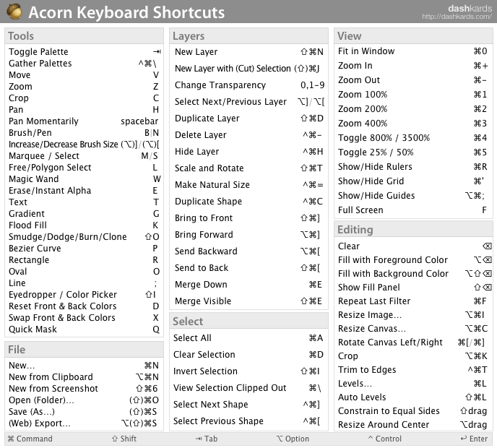
Task: Select Erase/Instant Alpha row
Action: coord(83,191)
